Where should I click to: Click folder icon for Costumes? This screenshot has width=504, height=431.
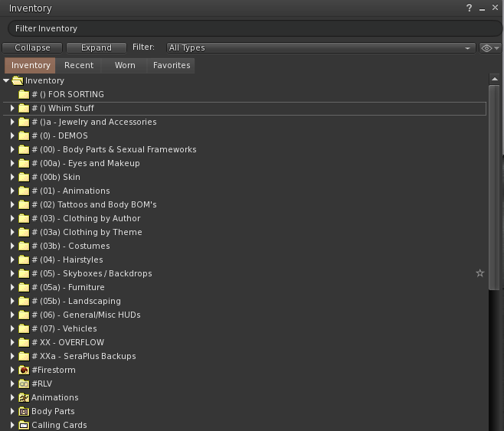click(x=24, y=246)
